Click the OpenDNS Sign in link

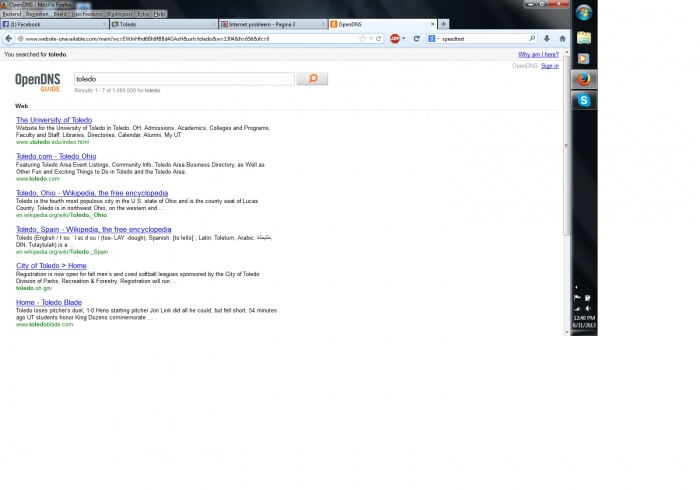550,66
